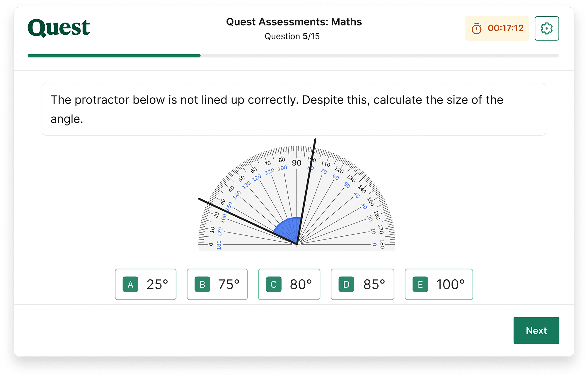Open the settings gear icon
Screen dimensions: 588x377
click(x=547, y=28)
